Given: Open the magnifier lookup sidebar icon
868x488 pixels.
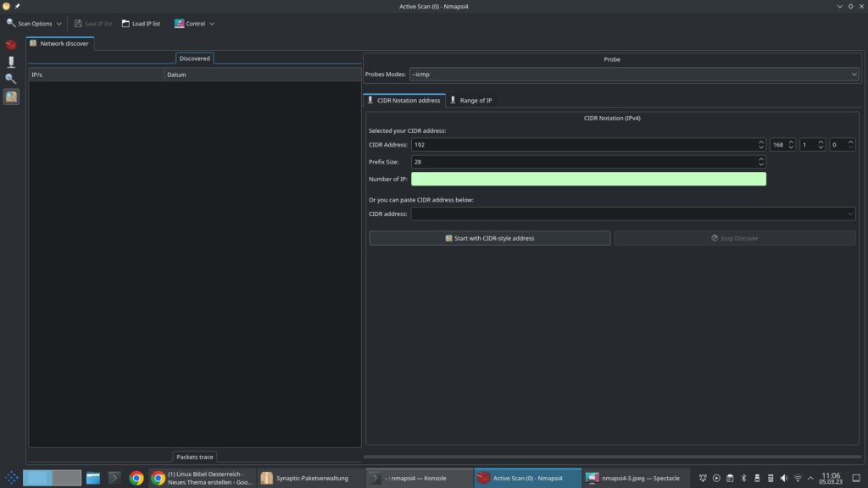Looking at the screenshot, I should pyautogui.click(x=11, y=79).
